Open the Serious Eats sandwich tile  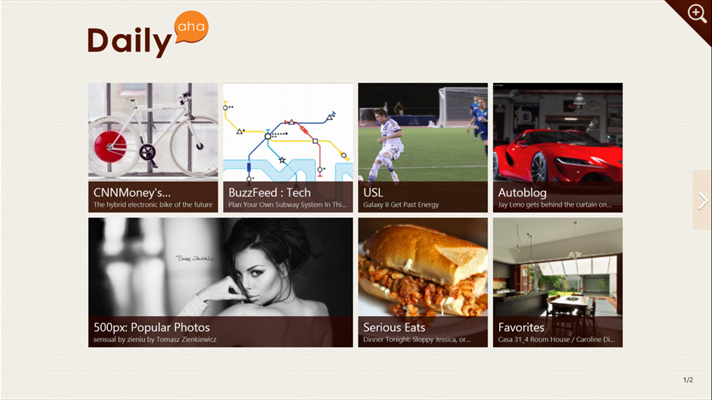(423, 282)
